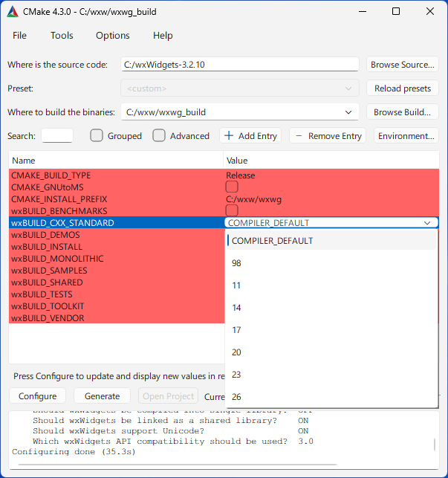This screenshot has width=448, height=478.
Task: Click the Open Project button
Action: tap(168, 395)
